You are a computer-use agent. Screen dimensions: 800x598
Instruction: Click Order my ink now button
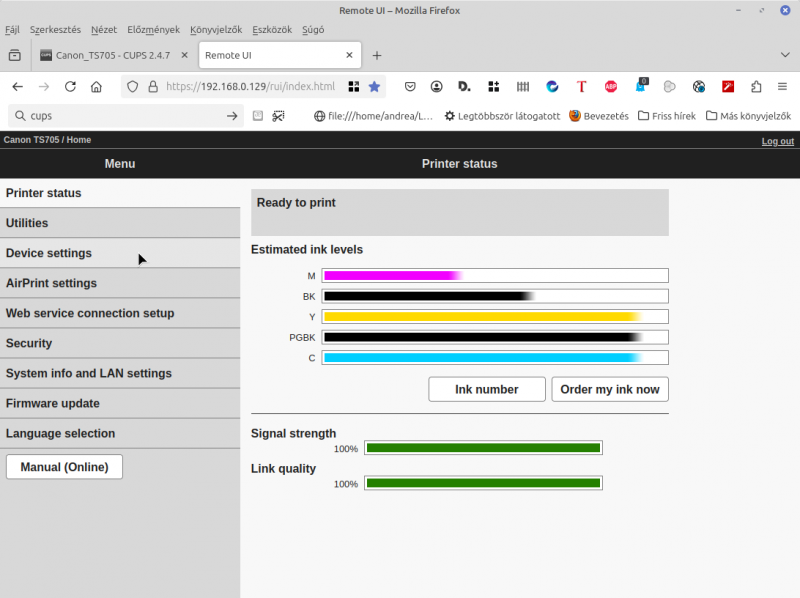click(610, 389)
